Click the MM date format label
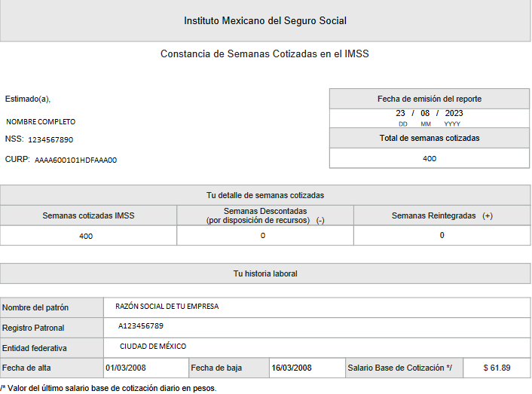Screen dimensions: 532x394 (426, 124)
